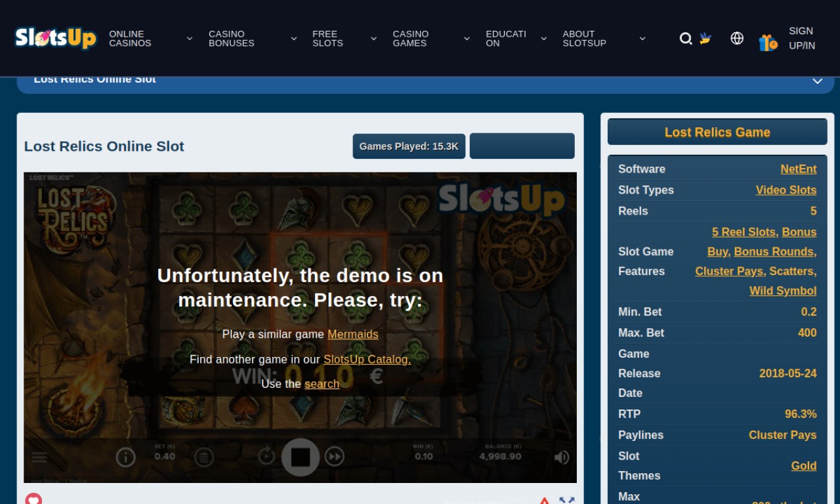This screenshot has height=504, width=840.
Task: Click the autoplay circular arrow icon
Action: point(266,456)
